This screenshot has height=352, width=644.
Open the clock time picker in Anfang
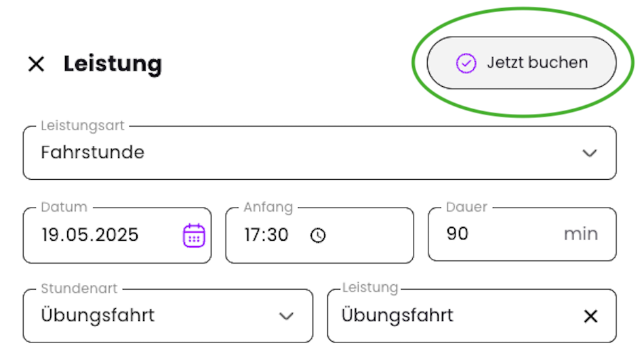coord(318,235)
